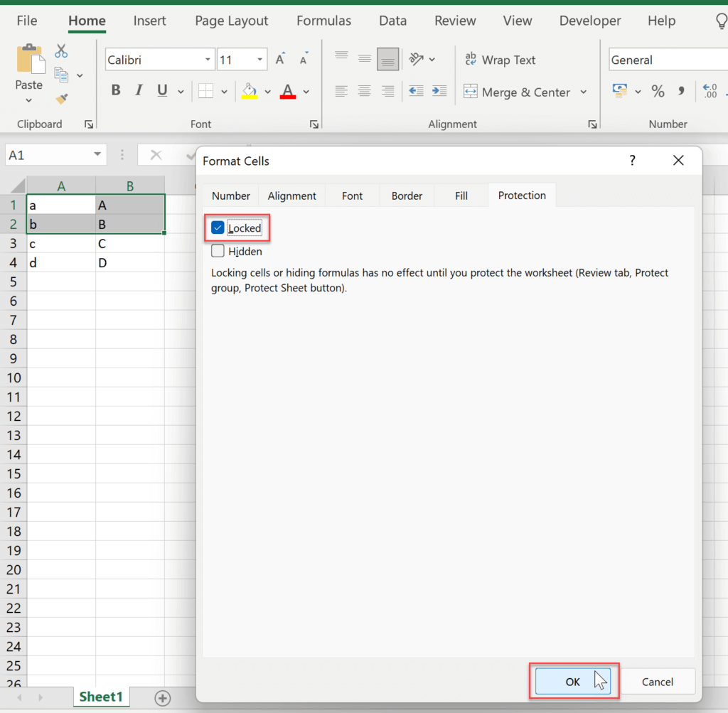This screenshot has width=728, height=713.
Task: Click OK in Format Cells dialog
Action: (x=573, y=682)
